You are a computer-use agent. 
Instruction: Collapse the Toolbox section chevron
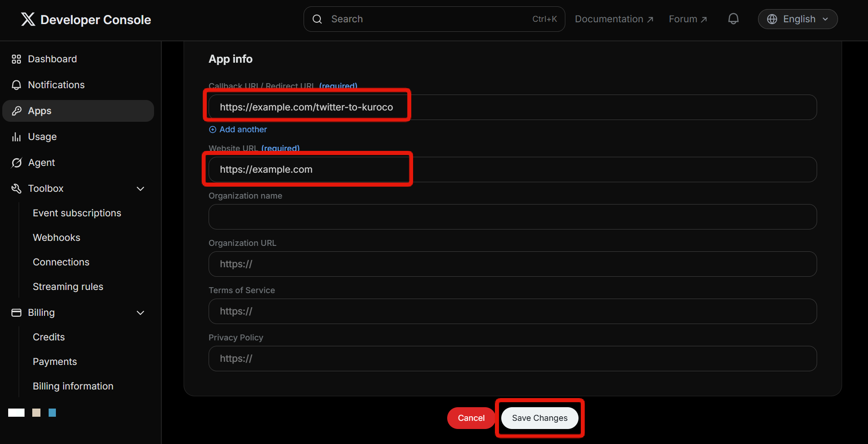click(x=140, y=189)
